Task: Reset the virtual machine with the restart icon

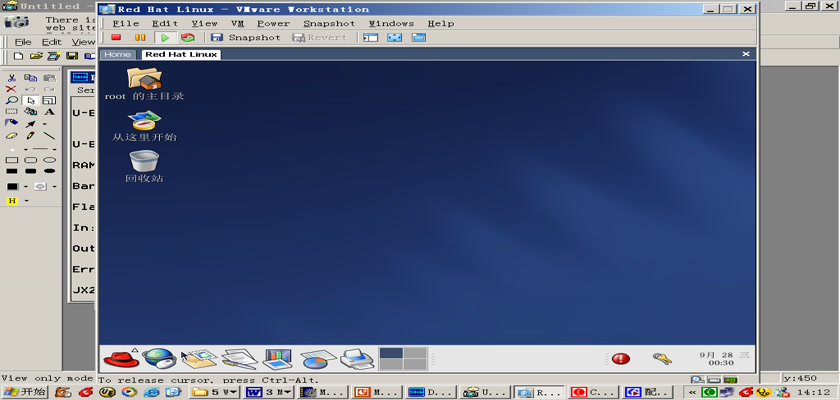Action: click(188, 37)
